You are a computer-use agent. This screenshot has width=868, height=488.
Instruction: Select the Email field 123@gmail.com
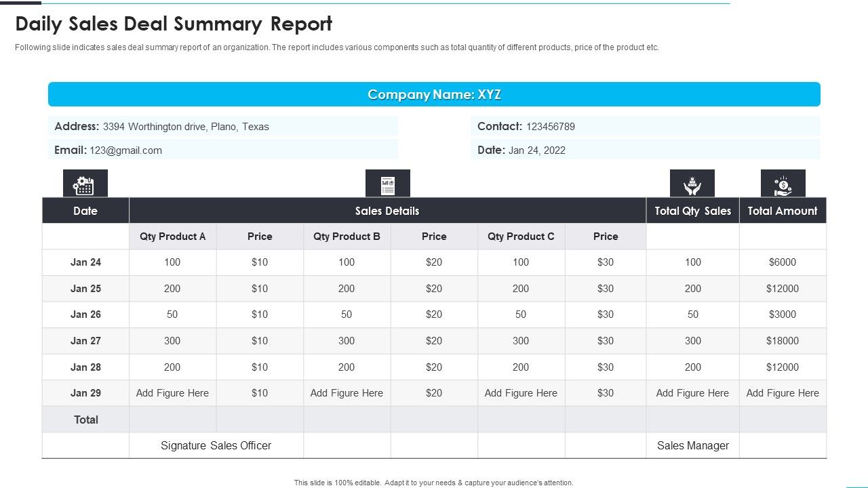click(223, 150)
